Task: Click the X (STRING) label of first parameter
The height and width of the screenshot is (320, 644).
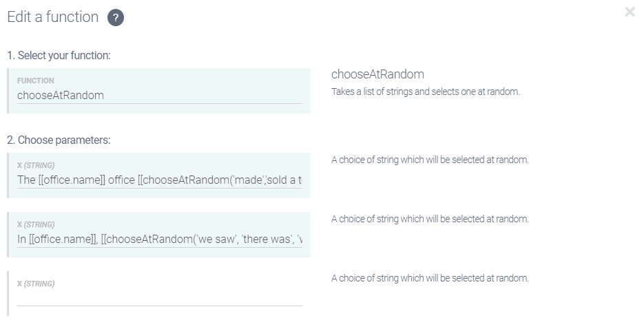Action: click(36, 165)
